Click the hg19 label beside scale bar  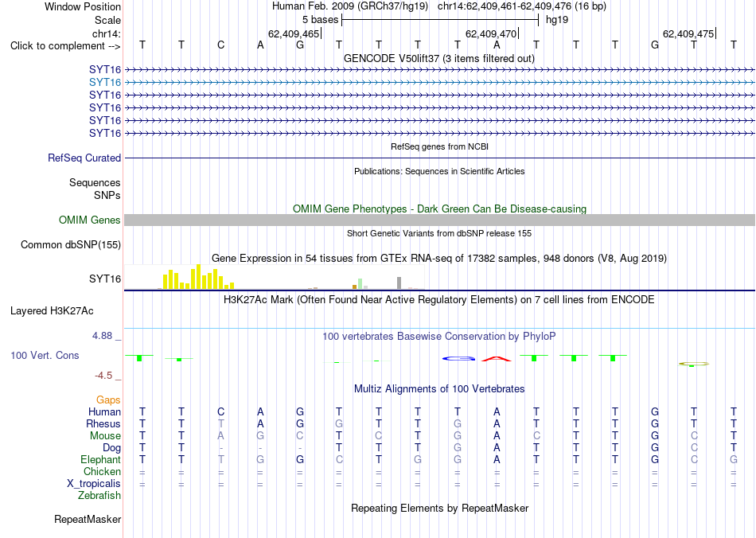(x=557, y=20)
